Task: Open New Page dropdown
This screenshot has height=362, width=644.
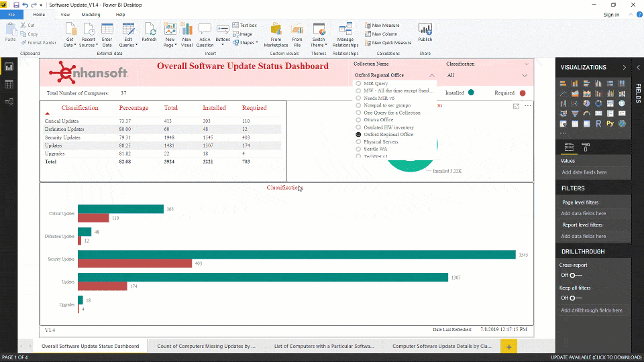Action: click(176, 45)
